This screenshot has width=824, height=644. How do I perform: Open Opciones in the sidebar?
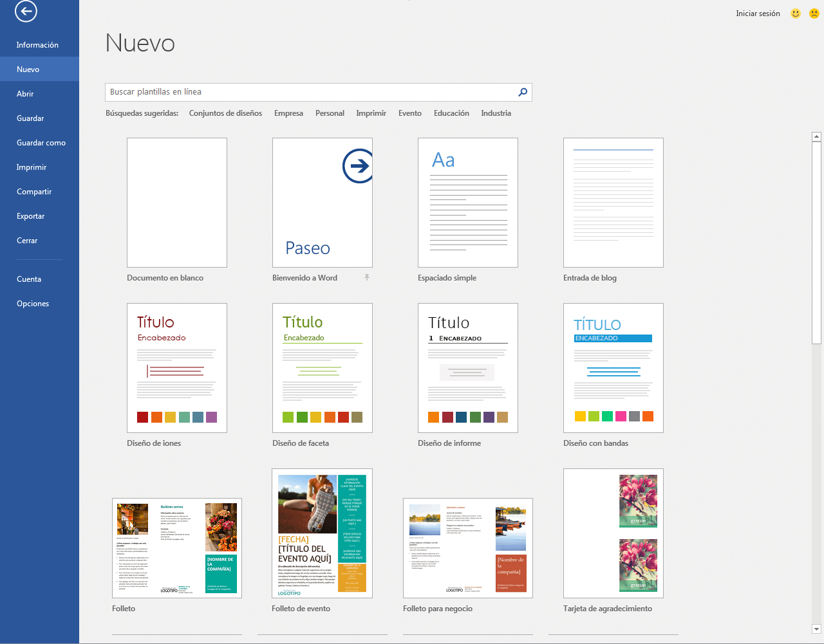pos(39,304)
